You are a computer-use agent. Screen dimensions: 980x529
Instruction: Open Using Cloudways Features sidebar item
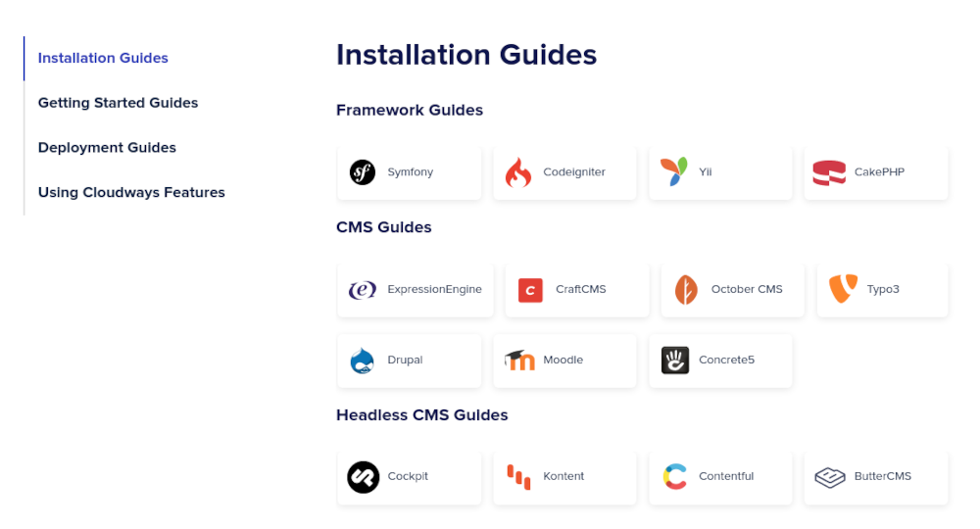coord(131,193)
